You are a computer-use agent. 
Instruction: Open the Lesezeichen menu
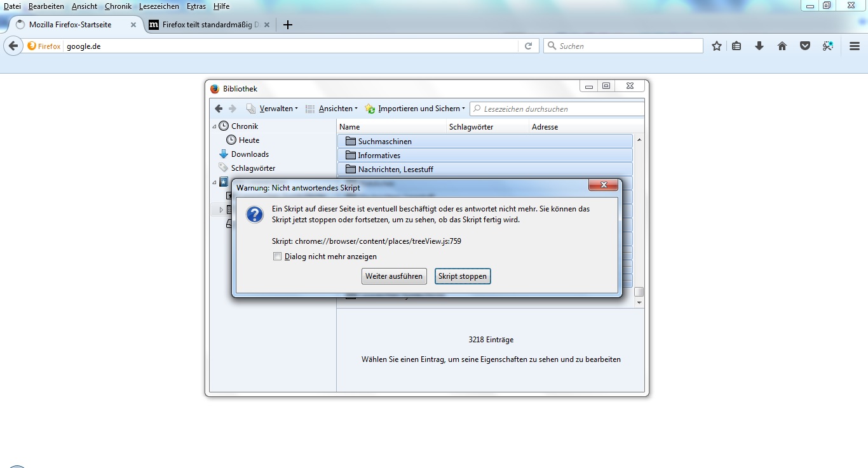coord(159,6)
